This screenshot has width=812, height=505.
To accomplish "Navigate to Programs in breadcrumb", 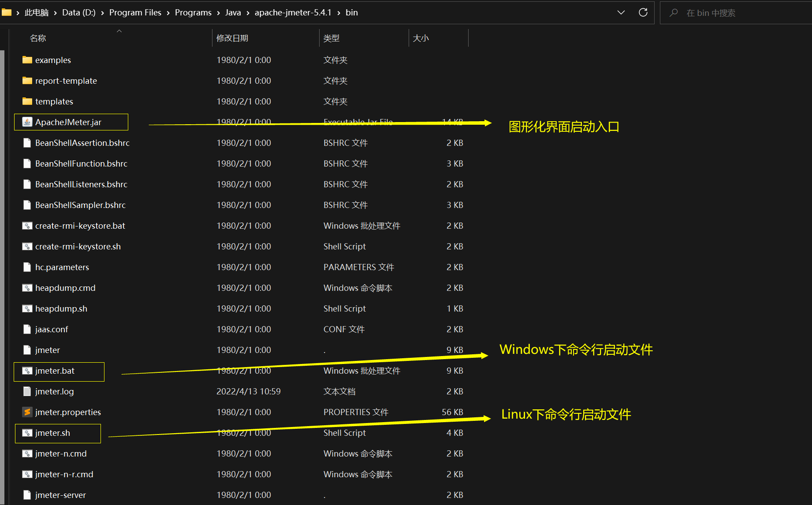I will [x=193, y=12].
